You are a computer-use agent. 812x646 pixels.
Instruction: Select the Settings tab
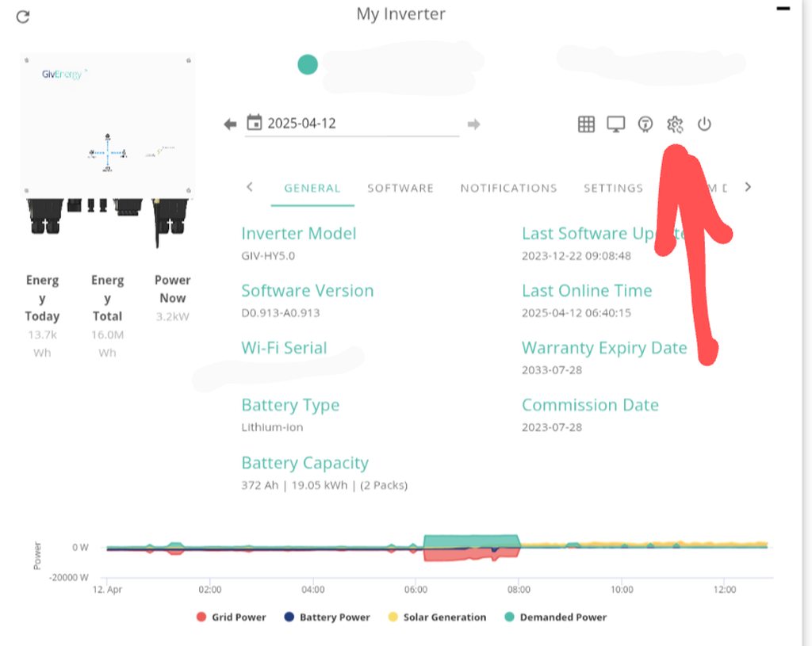[x=613, y=188]
